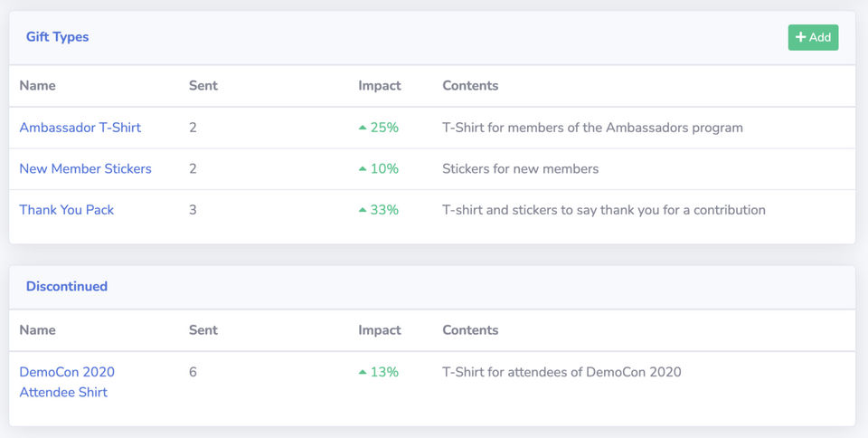Click Name column header in Gift Types table
Screen dimensions: 868x438
(x=37, y=86)
